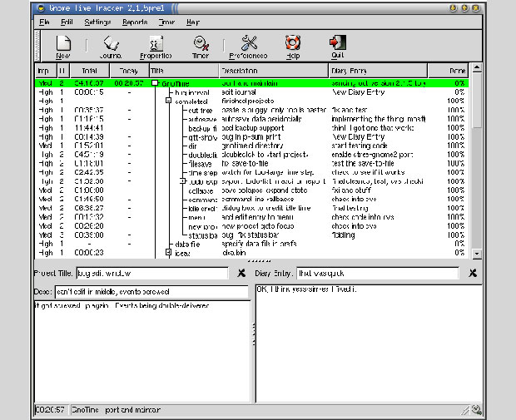Screen dimensions: 516x420
Task: Clear the Diary Entry field with X
Action: (473, 273)
